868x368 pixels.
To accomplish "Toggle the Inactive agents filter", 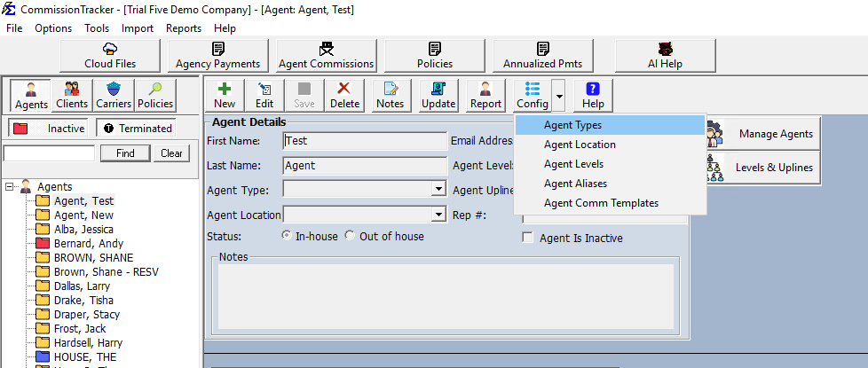I will (50, 129).
